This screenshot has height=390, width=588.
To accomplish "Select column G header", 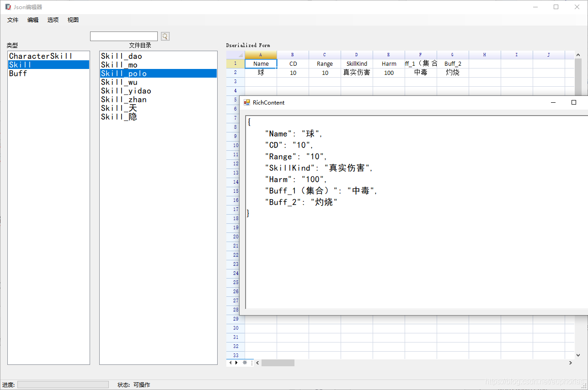I will tap(453, 55).
